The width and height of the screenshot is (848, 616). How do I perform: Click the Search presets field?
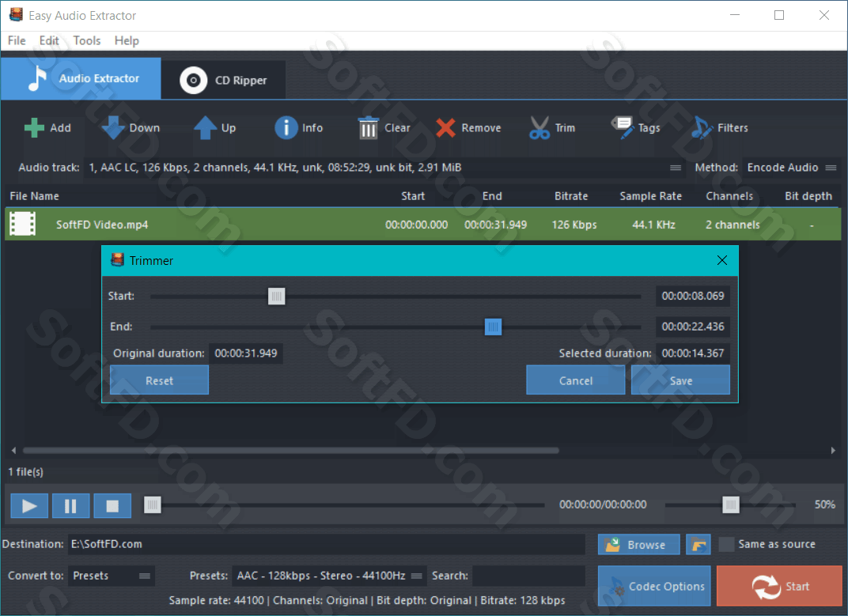click(x=528, y=576)
